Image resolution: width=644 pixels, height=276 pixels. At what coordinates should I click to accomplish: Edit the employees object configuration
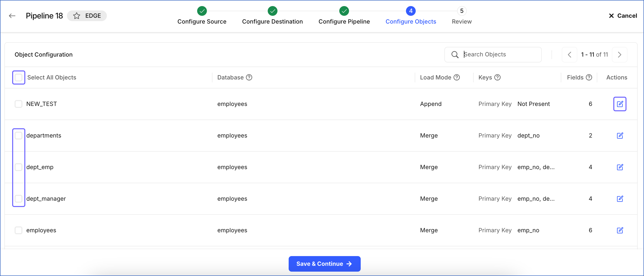click(x=620, y=230)
